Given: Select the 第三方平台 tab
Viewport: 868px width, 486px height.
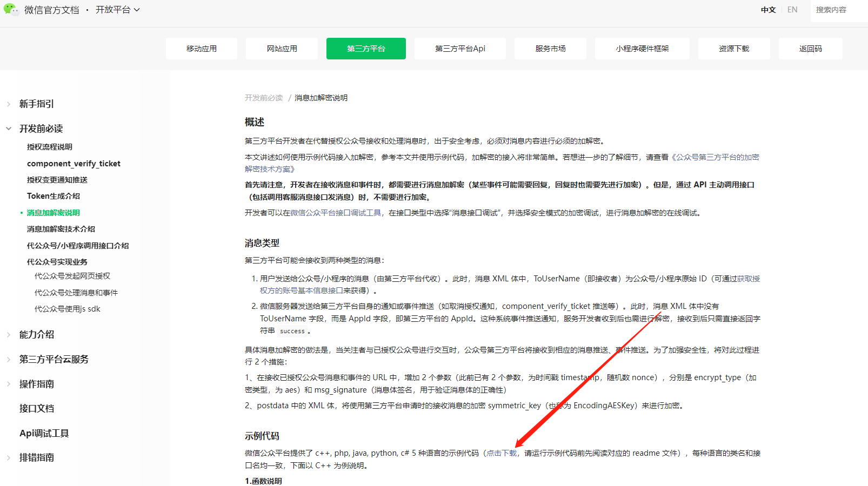Looking at the screenshot, I should point(366,49).
